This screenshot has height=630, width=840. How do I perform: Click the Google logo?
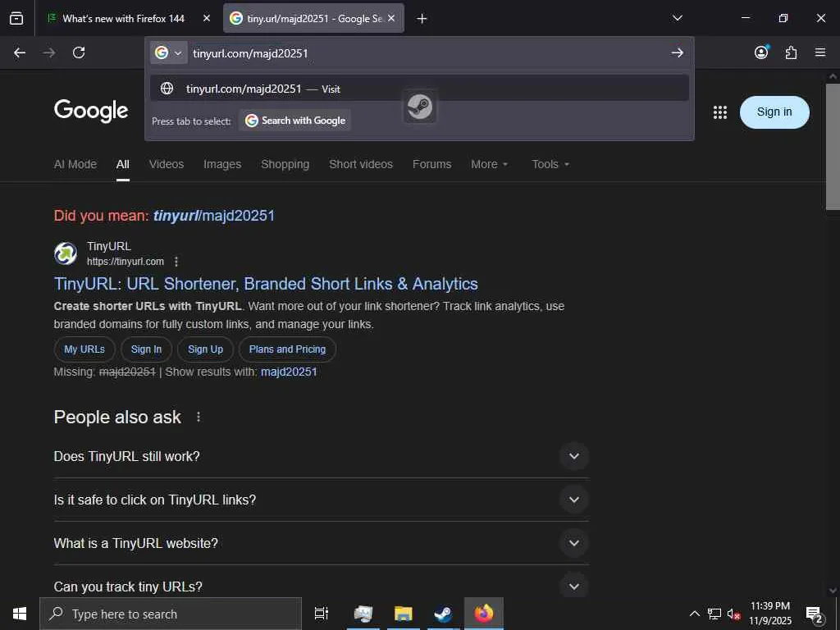point(91,111)
